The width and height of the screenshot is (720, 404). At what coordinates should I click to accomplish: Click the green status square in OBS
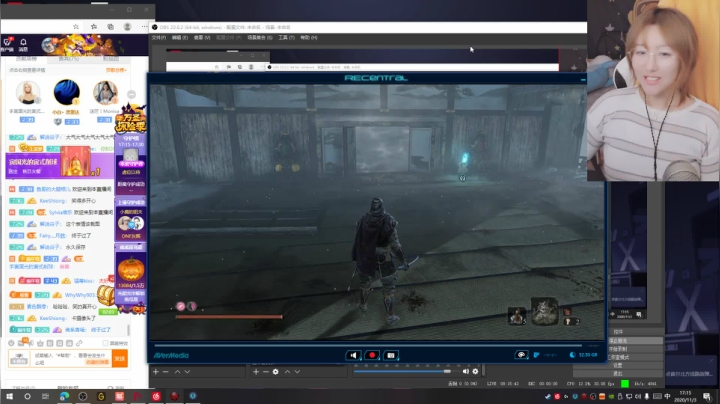click(x=624, y=383)
